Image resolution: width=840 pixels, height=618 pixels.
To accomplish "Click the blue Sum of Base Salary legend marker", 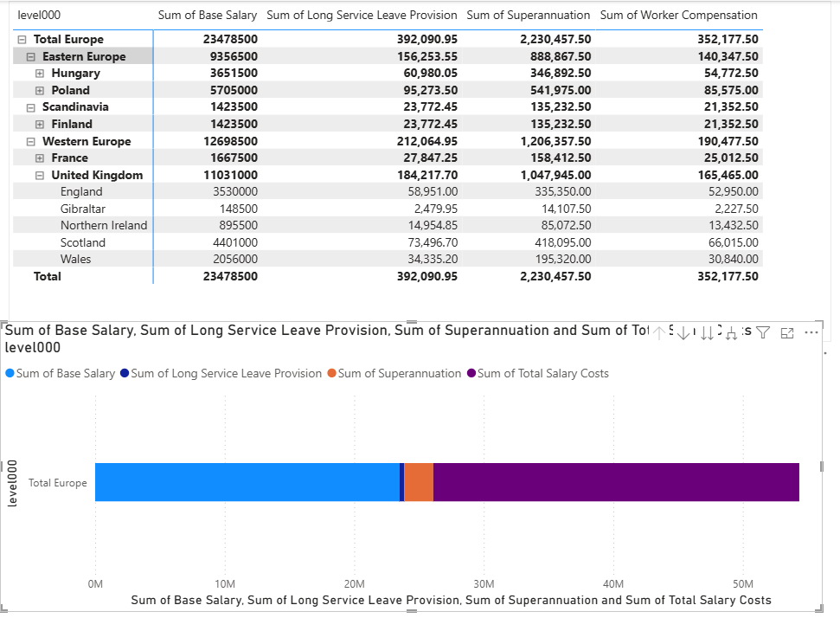I will pyautogui.click(x=10, y=373).
